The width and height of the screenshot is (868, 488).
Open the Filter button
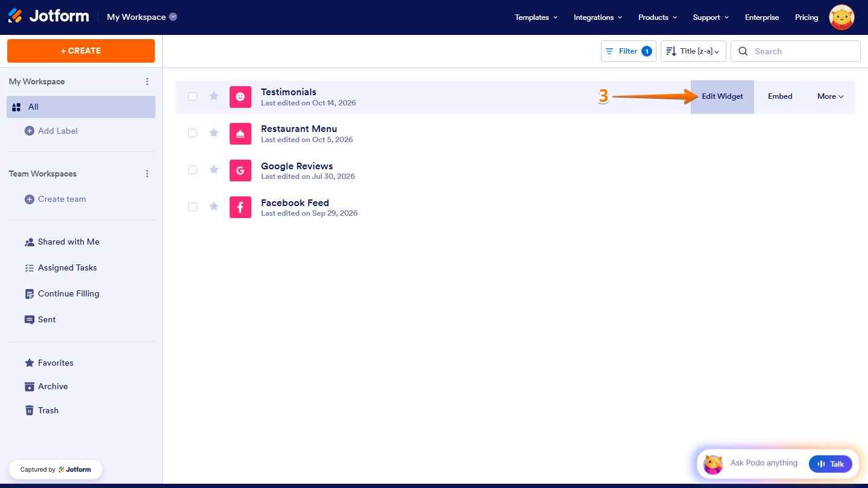(629, 51)
